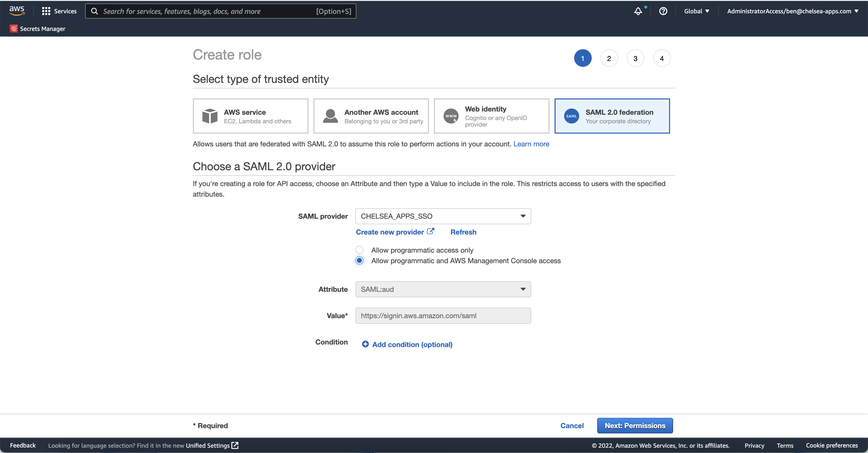Open the Create new provider link

[390, 232]
